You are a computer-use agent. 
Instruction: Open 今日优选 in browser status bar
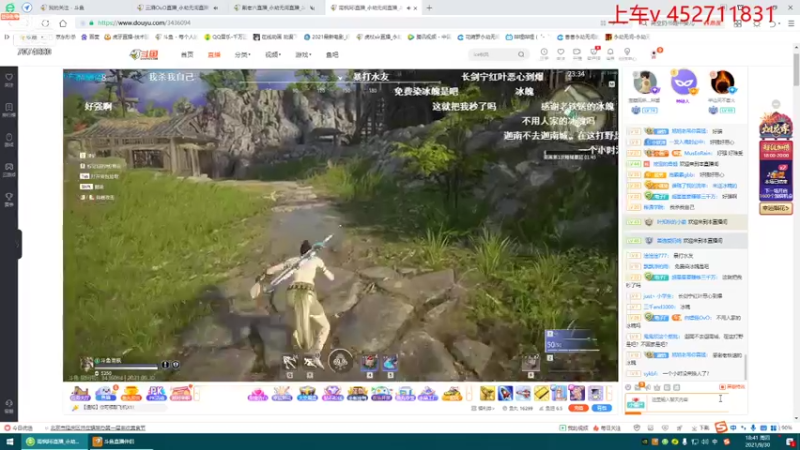pyautogui.click(x=18, y=428)
